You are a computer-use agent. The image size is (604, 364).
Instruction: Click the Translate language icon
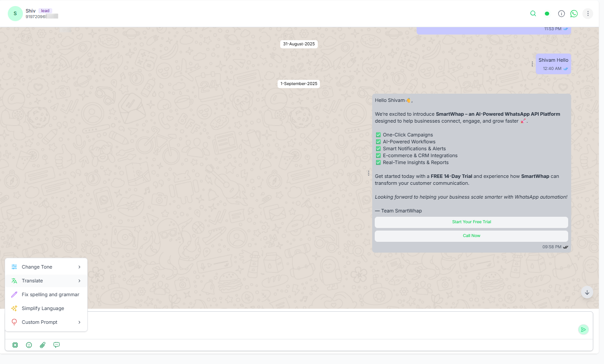point(14,281)
